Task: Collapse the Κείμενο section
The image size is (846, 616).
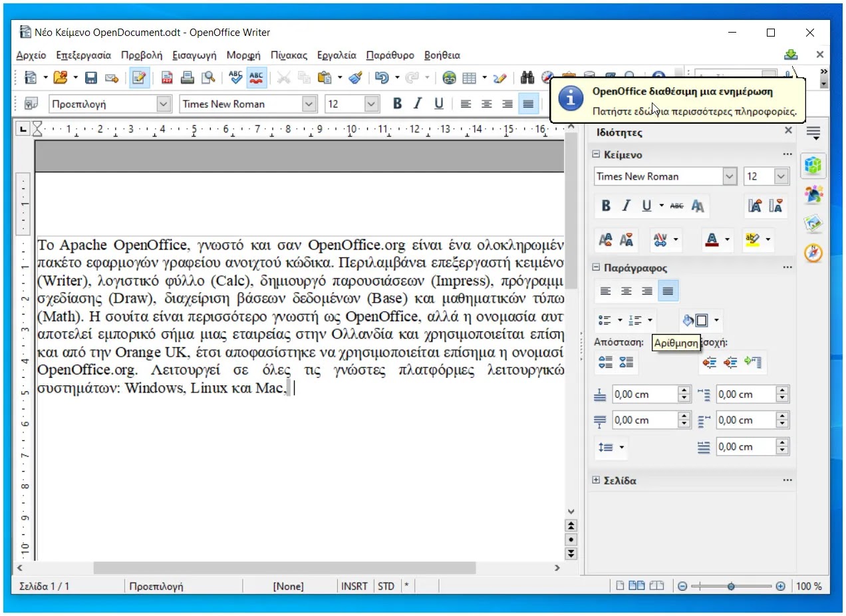Action: [x=597, y=154]
